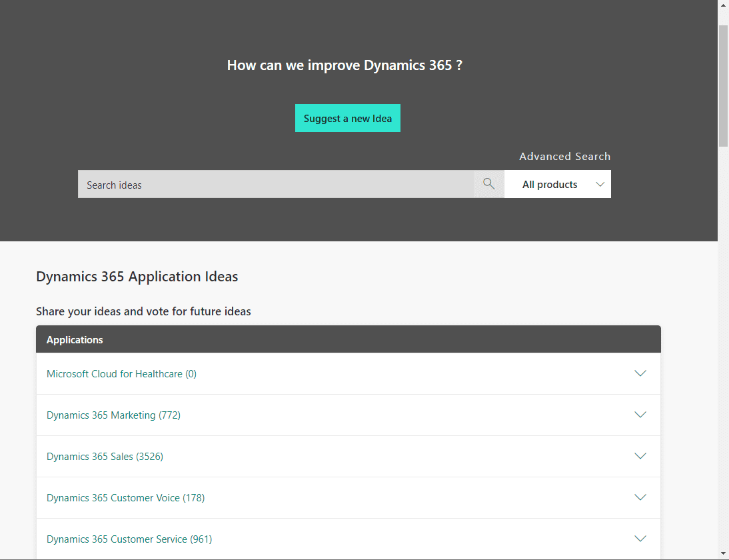The height and width of the screenshot is (560, 729).
Task: Open Advanced Search
Action: pos(564,156)
